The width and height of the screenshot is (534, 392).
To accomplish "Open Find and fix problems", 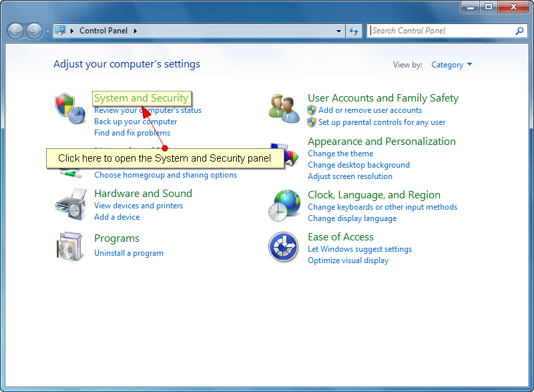I will (x=132, y=133).
